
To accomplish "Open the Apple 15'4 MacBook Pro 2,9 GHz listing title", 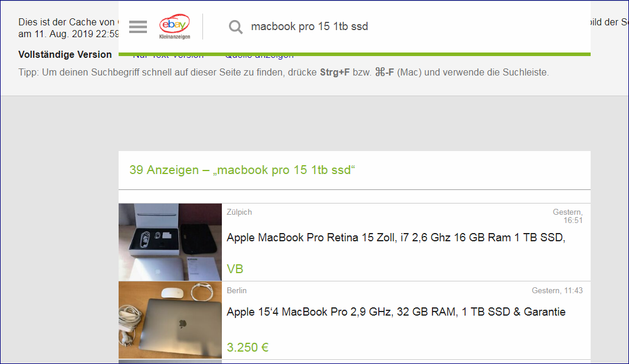I will coord(396,312).
